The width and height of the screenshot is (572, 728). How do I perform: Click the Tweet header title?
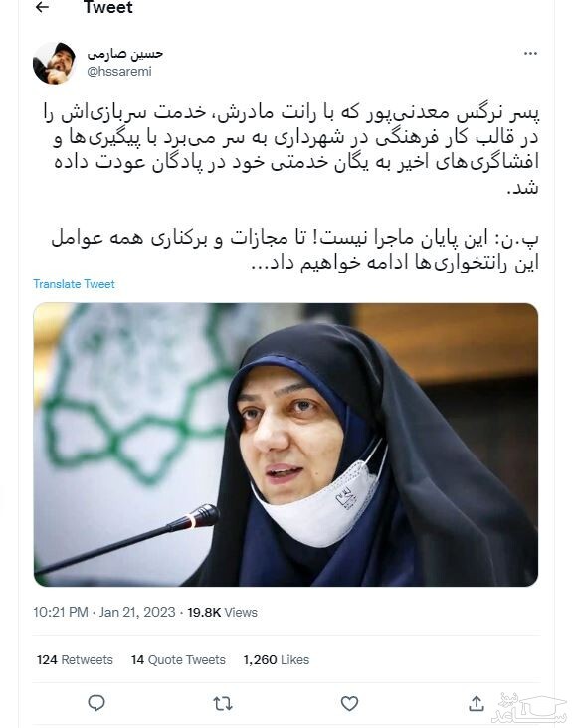click(x=108, y=7)
